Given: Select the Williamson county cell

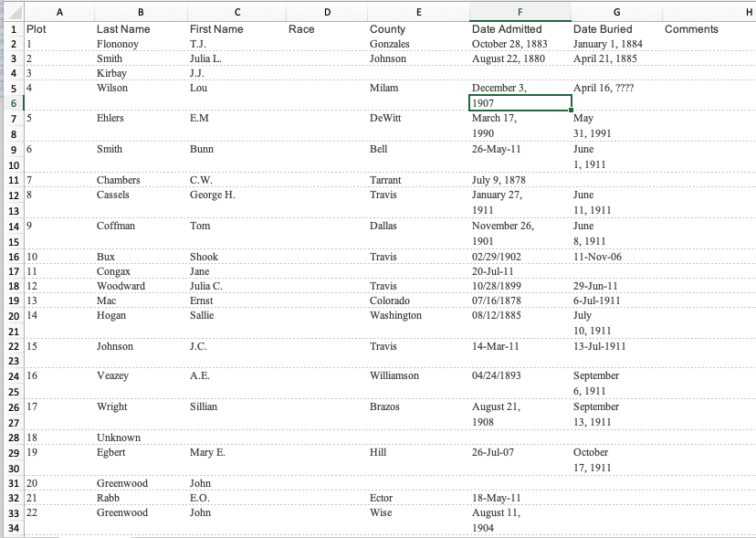Looking at the screenshot, I should 418,375.
